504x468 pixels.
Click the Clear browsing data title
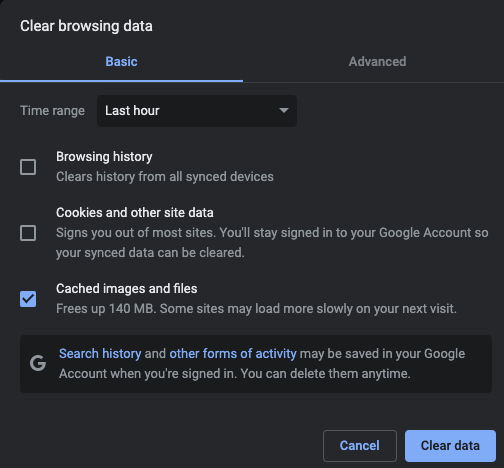(86, 26)
